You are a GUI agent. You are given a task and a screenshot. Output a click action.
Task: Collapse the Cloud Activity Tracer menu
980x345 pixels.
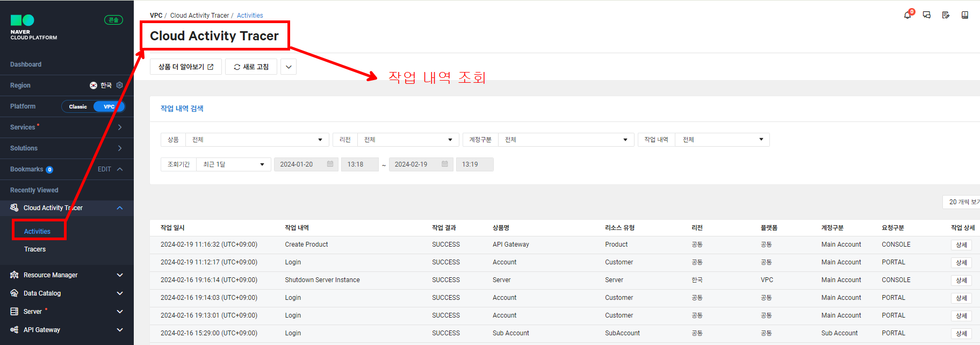click(x=120, y=208)
